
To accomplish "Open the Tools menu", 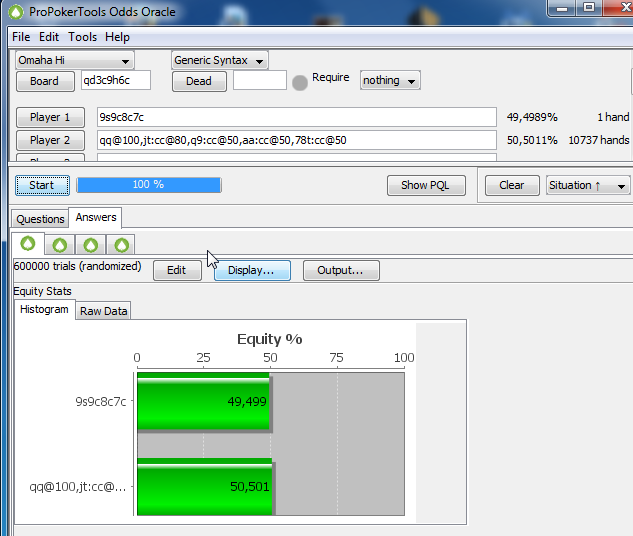I will [x=82, y=37].
